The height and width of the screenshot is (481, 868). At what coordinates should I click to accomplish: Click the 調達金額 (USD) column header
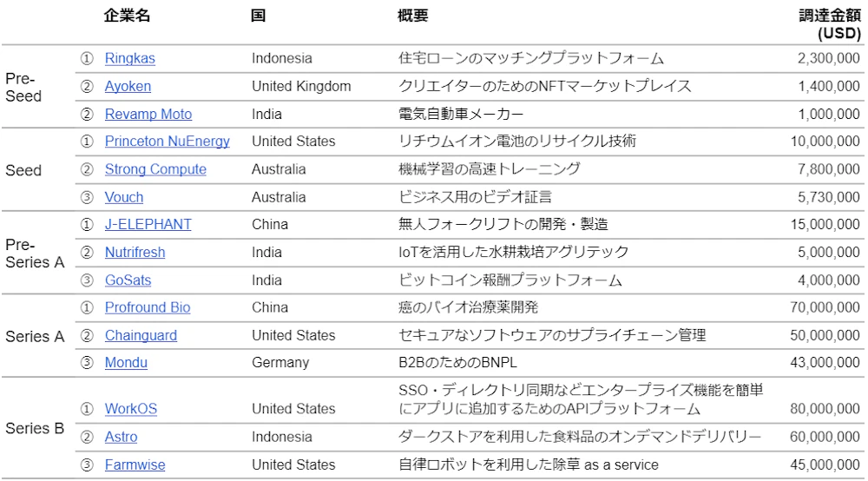830,24
